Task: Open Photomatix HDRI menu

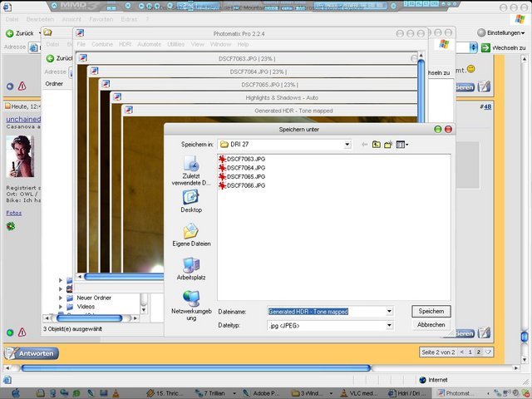Action: pos(126,44)
